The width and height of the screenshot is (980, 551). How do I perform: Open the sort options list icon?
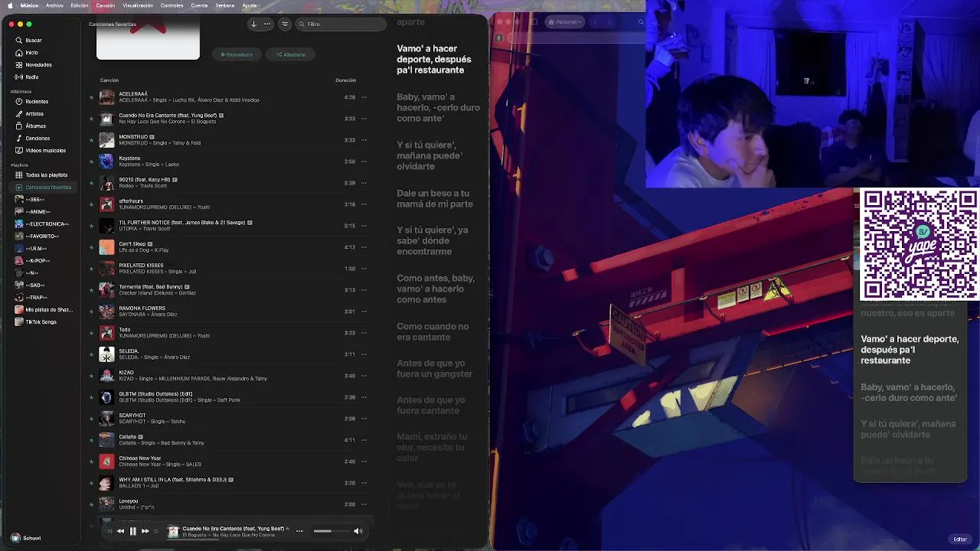click(285, 24)
